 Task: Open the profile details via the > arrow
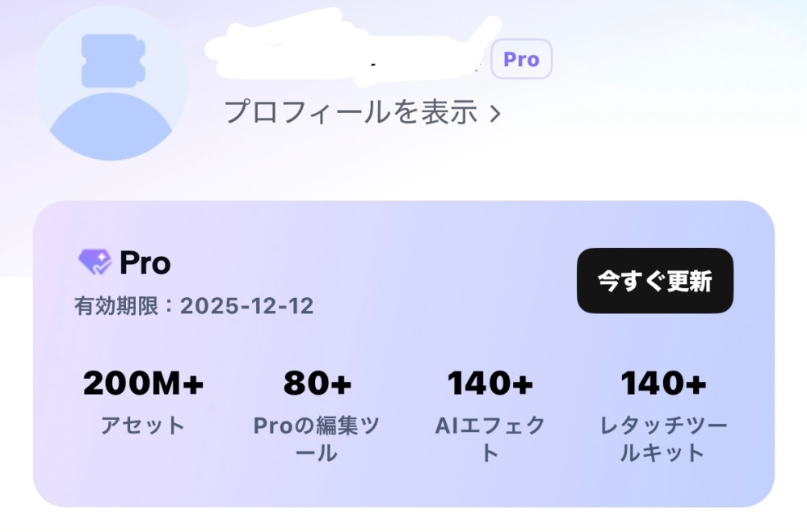point(494,114)
